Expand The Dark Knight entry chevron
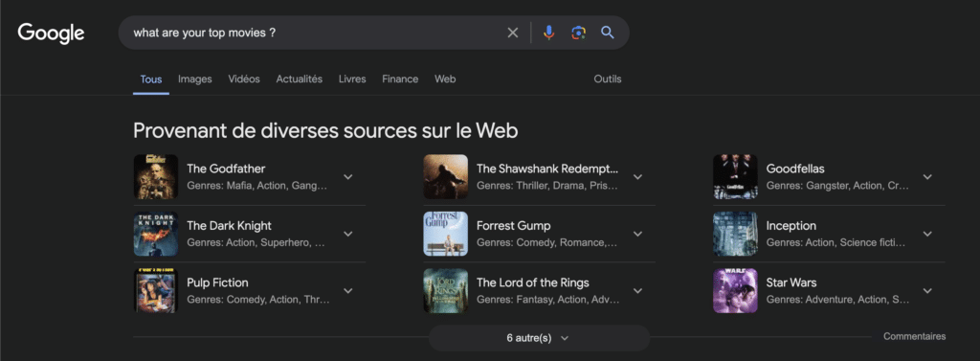This screenshot has height=361, width=980. 348,234
